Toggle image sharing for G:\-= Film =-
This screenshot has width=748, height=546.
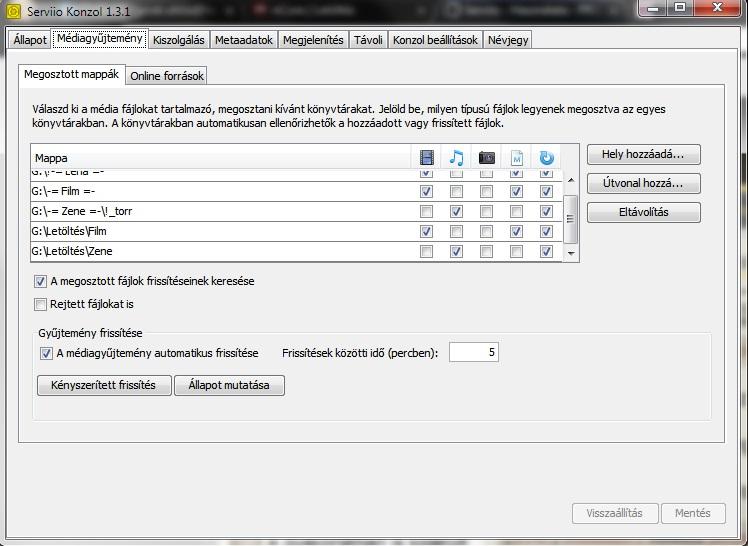[487, 192]
